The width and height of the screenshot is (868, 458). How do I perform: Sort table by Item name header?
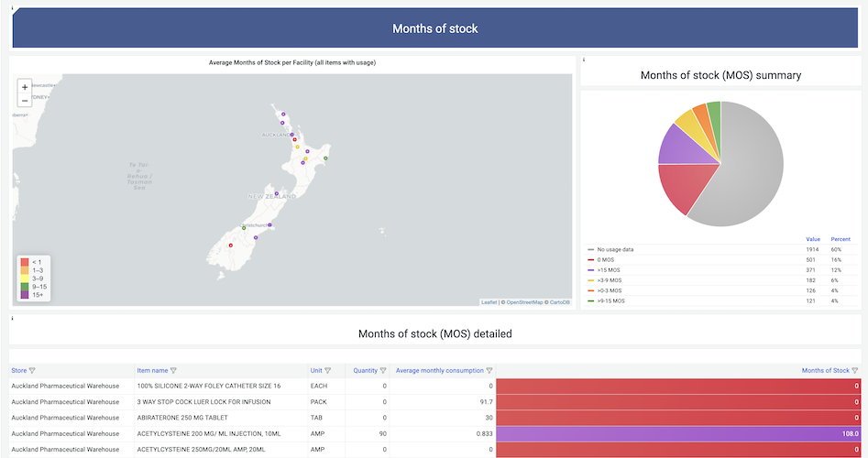pos(152,371)
